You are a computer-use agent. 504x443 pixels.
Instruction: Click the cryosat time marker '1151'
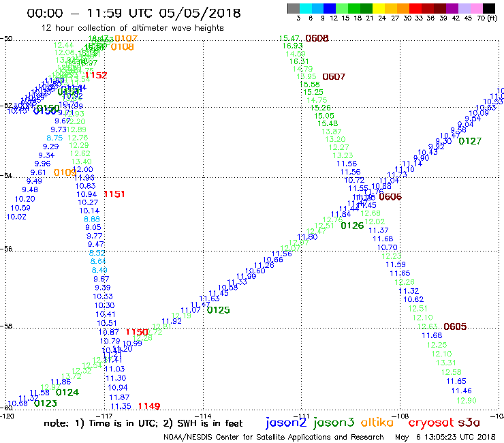point(114,194)
